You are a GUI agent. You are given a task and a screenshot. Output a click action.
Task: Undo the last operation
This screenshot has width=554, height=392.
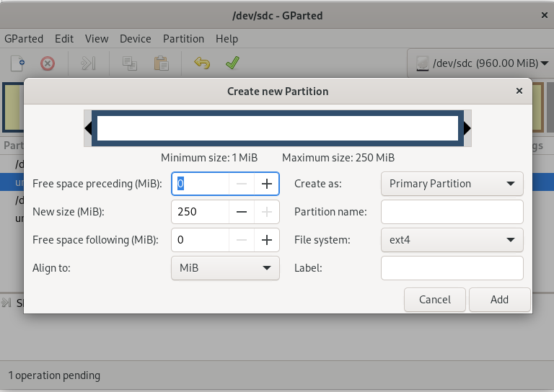pos(202,63)
